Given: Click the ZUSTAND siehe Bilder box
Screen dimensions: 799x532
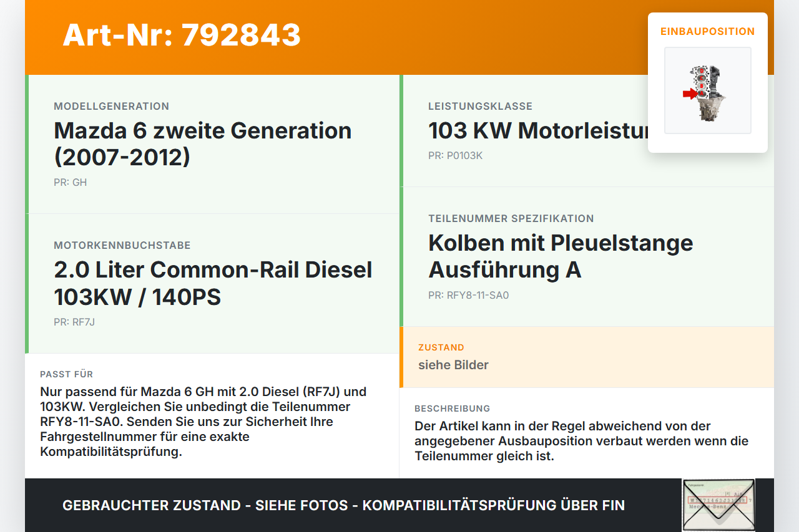Looking at the screenshot, I should click(x=587, y=357).
